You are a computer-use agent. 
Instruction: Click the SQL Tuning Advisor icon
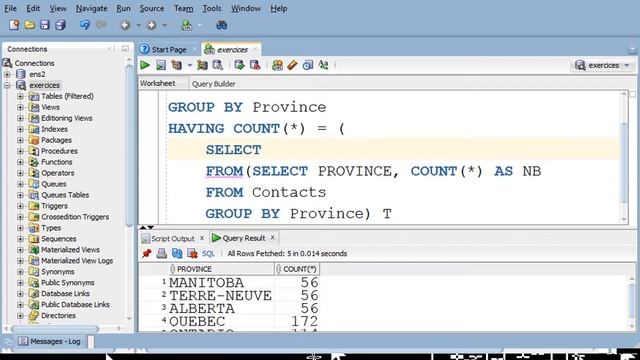point(218,65)
